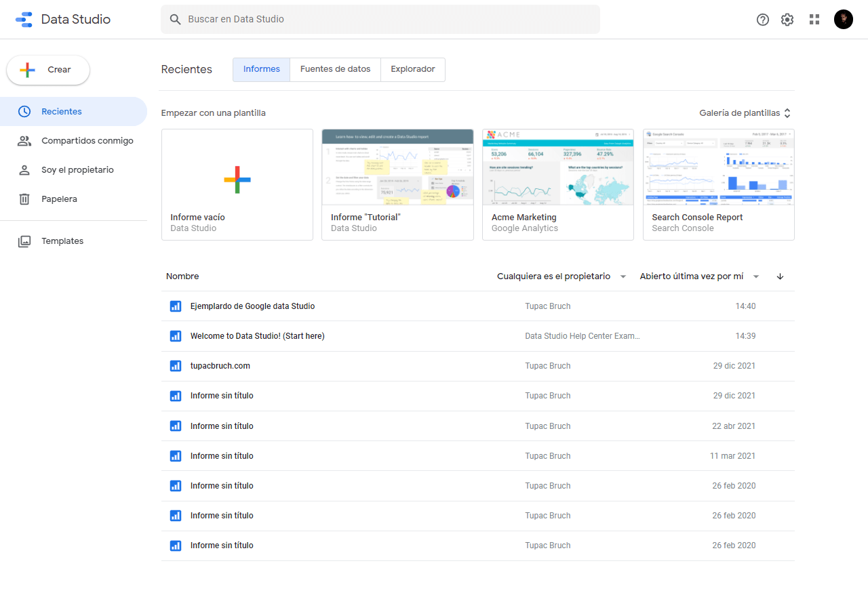Open Papelera in the sidebar

click(73, 199)
